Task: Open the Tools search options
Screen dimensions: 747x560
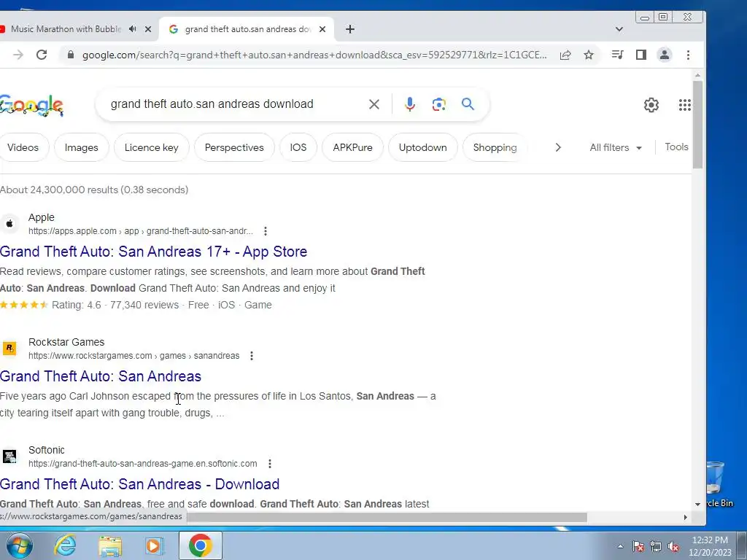Action: pyautogui.click(x=676, y=147)
